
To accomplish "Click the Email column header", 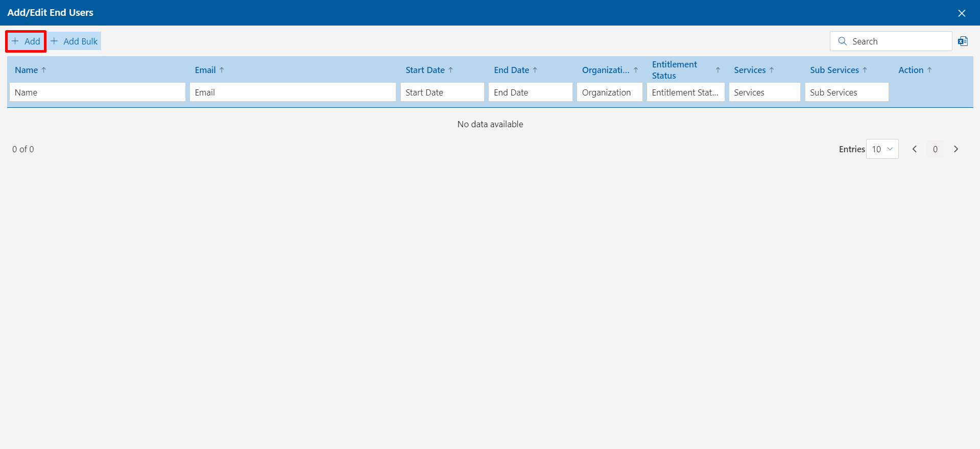I will click(x=205, y=70).
